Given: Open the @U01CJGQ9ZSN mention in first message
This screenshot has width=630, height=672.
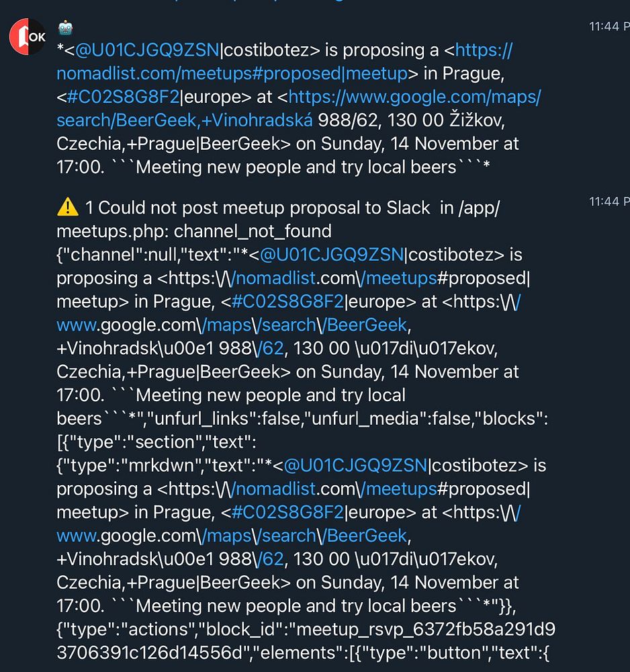Looking at the screenshot, I should click(x=147, y=50).
